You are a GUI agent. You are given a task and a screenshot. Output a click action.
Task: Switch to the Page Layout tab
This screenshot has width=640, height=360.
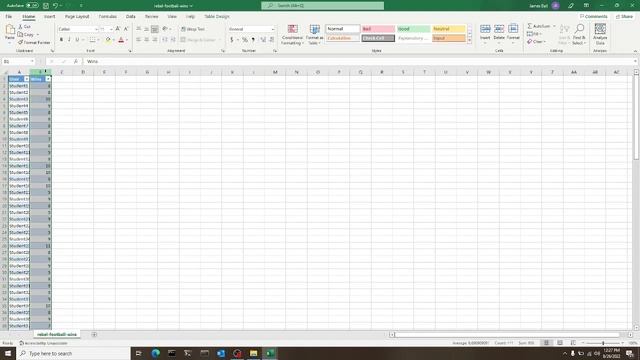tap(77, 16)
